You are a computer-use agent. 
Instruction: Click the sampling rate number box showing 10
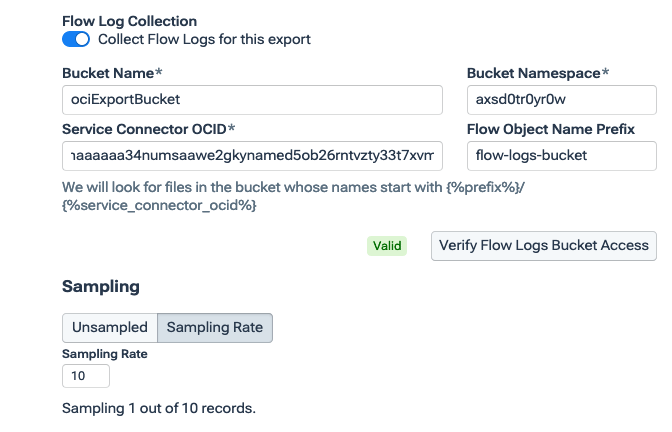click(x=86, y=376)
